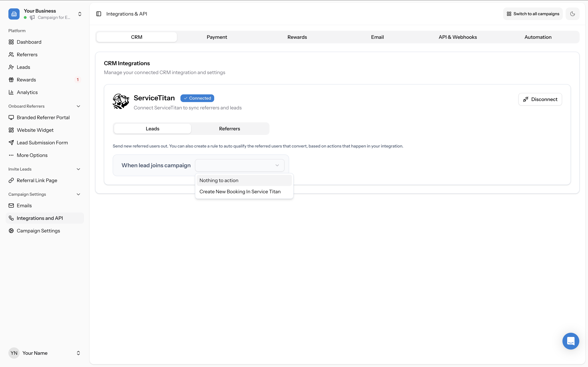The width and height of the screenshot is (588, 367).
Task: Open the chat support bubble
Action: click(x=570, y=341)
